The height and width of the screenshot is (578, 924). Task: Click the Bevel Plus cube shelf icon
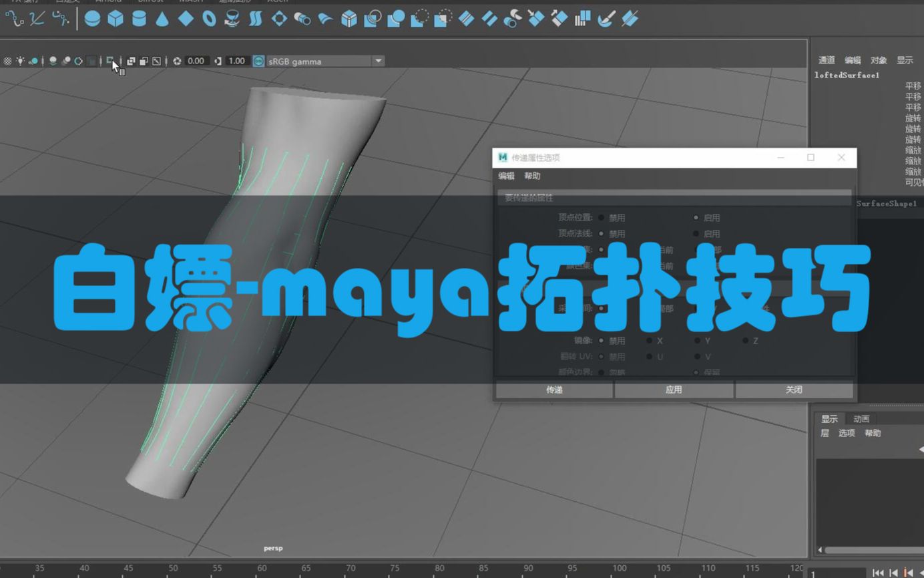click(x=349, y=19)
